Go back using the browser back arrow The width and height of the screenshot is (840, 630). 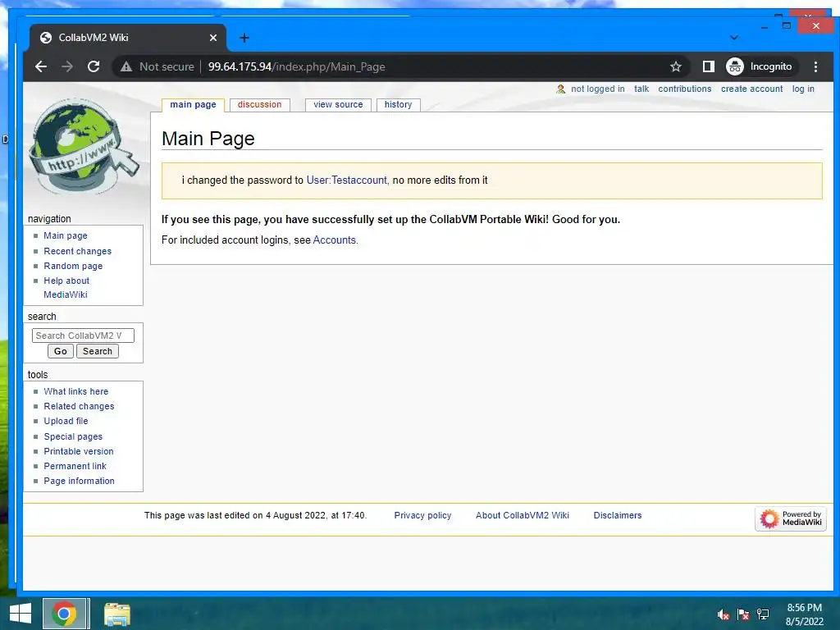41,66
